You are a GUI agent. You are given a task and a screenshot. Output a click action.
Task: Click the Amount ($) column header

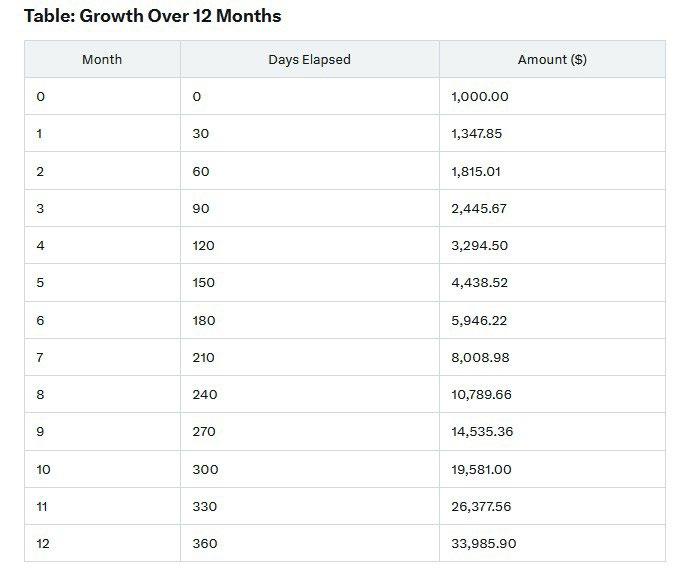tap(552, 60)
